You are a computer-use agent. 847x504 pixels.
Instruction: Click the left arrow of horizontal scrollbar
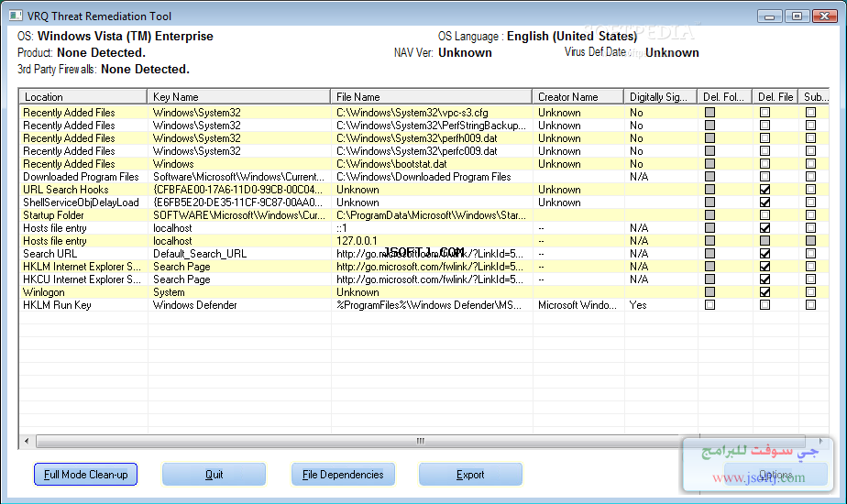[x=27, y=442]
